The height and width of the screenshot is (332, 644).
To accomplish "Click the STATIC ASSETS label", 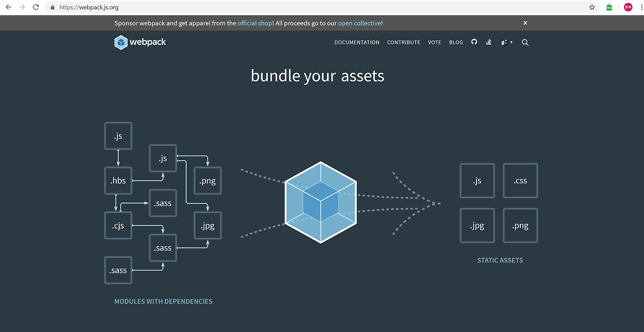I will 500,260.
